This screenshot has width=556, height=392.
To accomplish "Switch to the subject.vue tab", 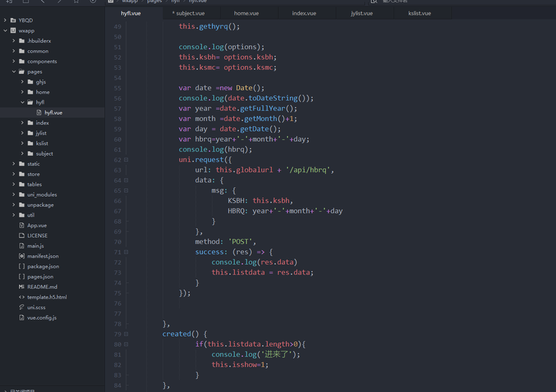I will (x=192, y=13).
